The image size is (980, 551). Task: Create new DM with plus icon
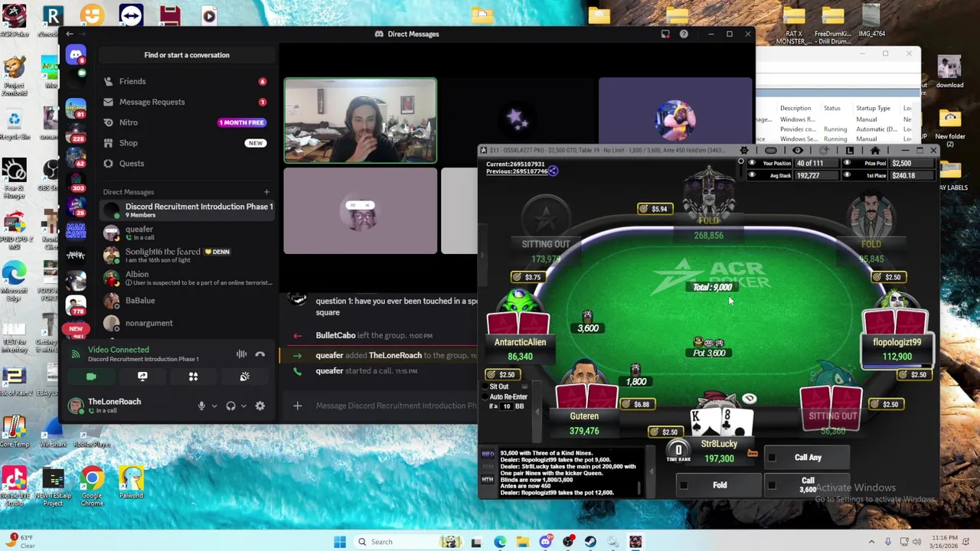point(266,192)
